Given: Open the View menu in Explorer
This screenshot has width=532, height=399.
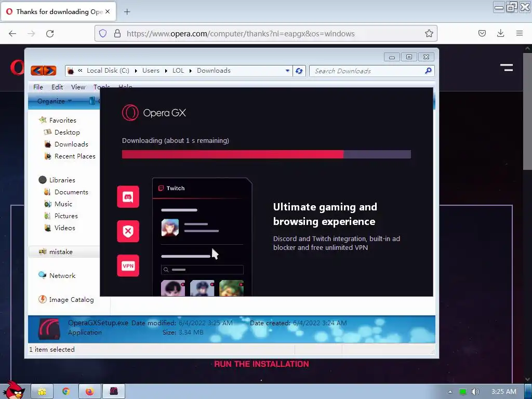Looking at the screenshot, I should click(x=78, y=87).
